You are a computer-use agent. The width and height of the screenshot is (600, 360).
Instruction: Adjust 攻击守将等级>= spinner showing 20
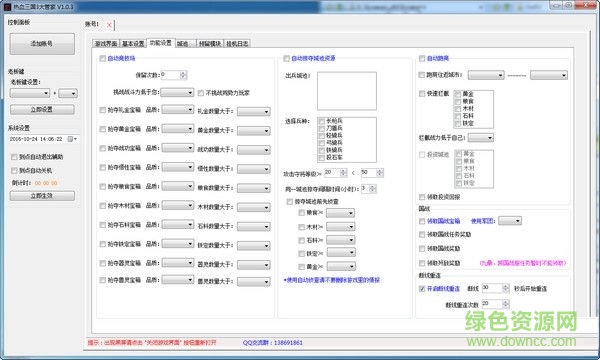coord(343,173)
